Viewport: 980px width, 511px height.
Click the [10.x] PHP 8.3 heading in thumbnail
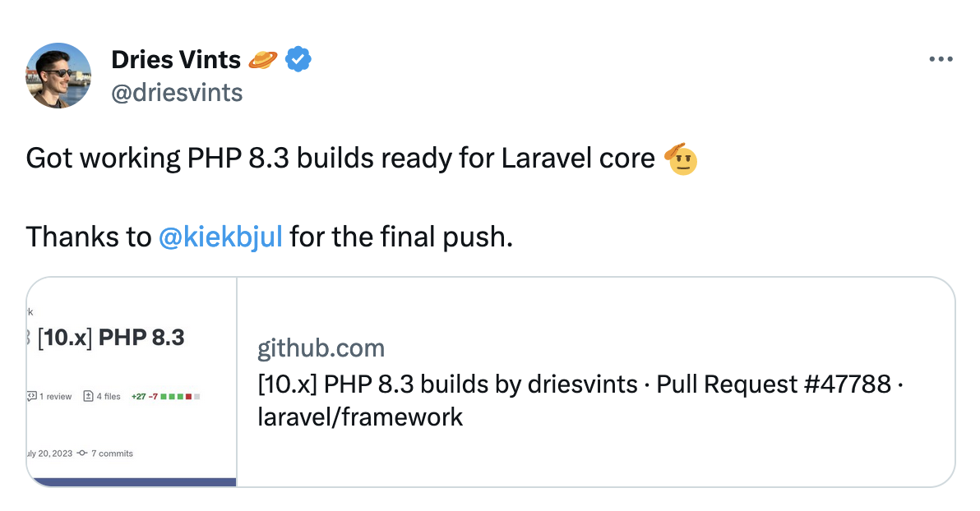click(x=111, y=338)
